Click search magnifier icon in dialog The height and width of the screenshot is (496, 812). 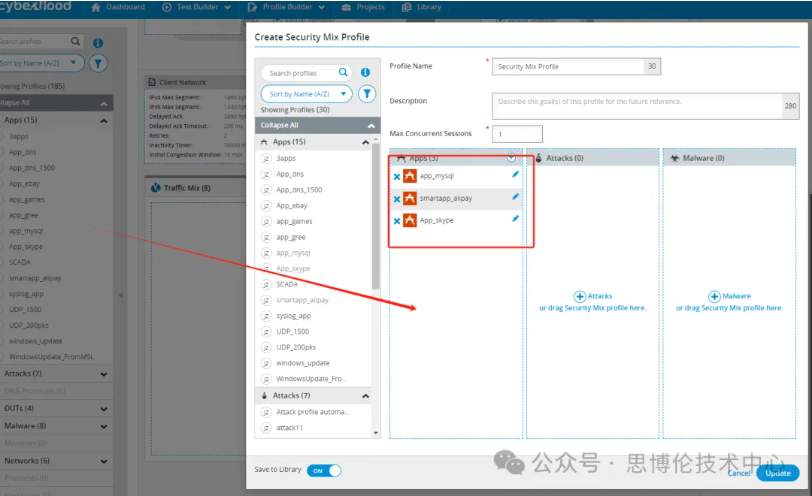pyautogui.click(x=342, y=73)
